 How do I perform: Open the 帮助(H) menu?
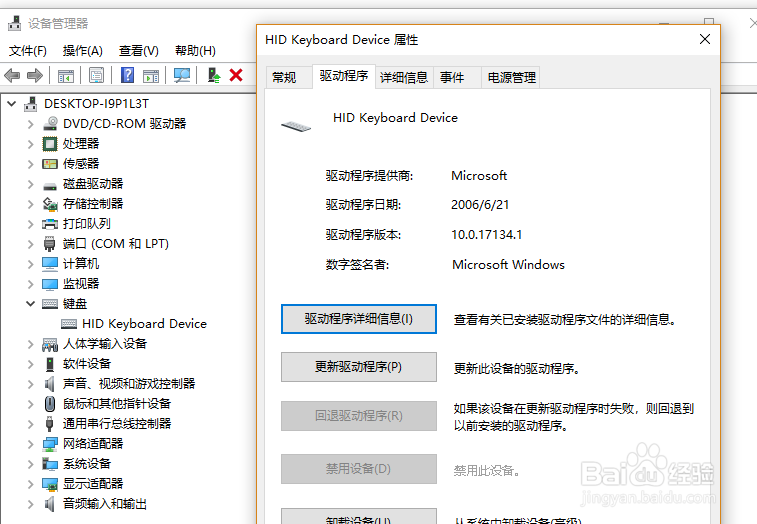coord(195,51)
